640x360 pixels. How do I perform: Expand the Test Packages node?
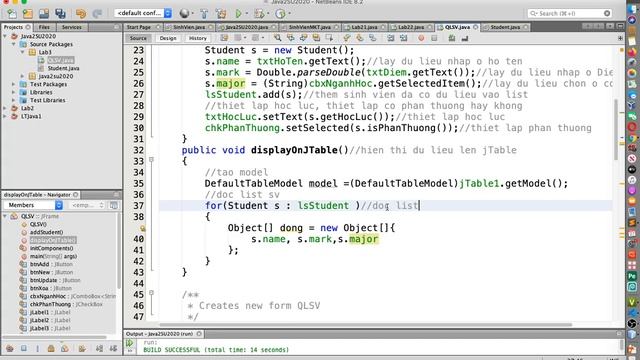(13, 84)
